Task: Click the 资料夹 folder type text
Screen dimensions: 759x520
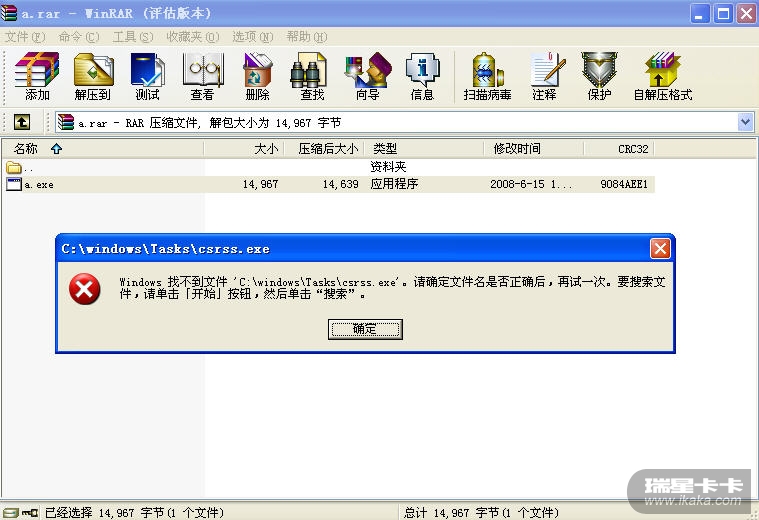Action: coord(388,167)
